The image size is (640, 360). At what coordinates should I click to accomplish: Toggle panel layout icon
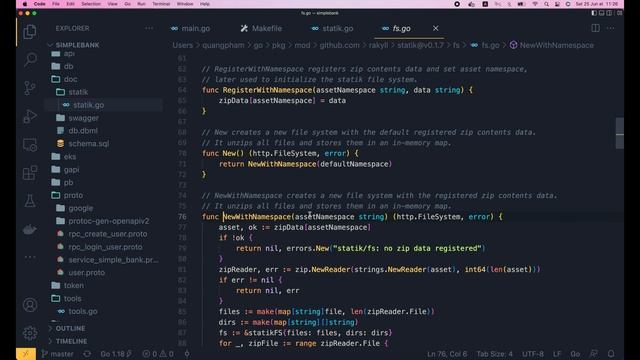[x=602, y=13]
